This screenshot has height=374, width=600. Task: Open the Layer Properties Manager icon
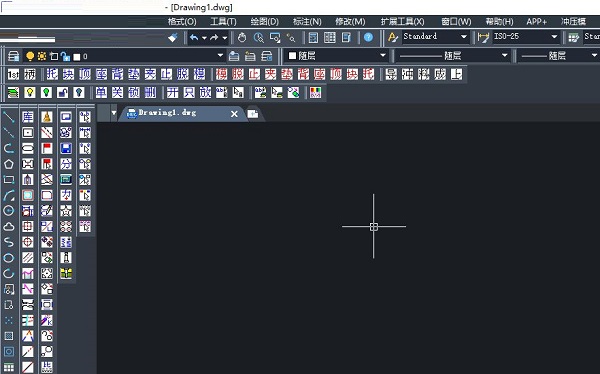point(13,56)
